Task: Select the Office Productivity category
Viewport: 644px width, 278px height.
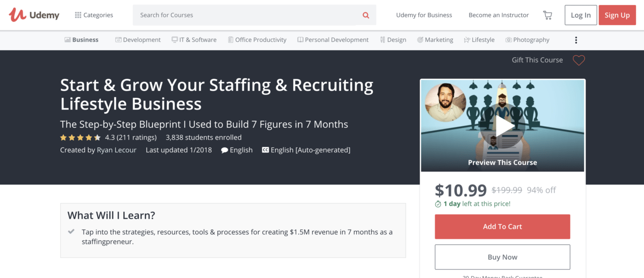Action: click(x=257, y=40)
